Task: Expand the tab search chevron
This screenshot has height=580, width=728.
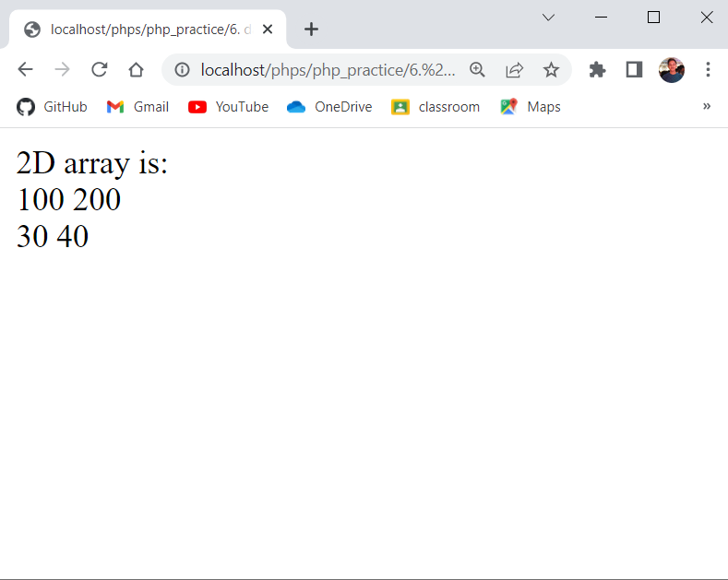Action: (548, 18)
